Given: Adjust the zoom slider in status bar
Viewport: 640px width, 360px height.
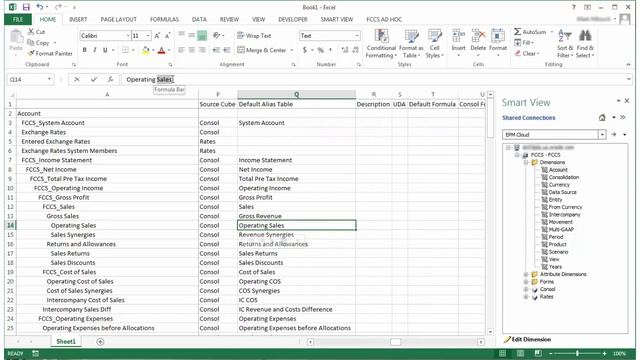Looking at the screenshot, I should tap(577, 353).
